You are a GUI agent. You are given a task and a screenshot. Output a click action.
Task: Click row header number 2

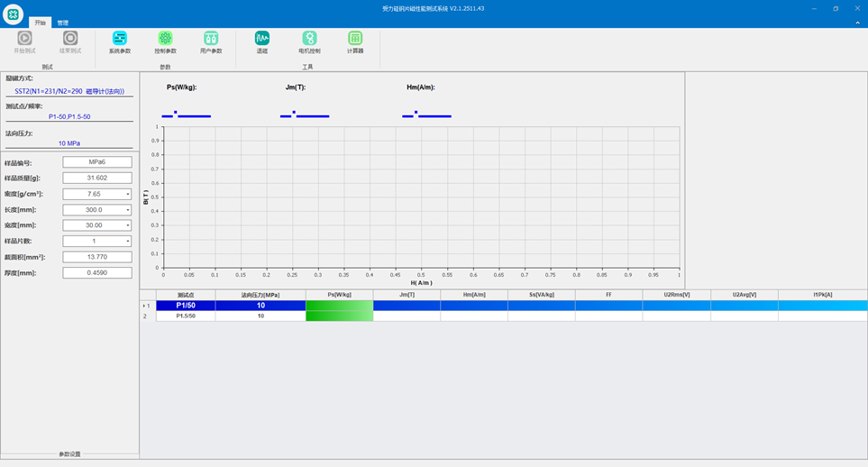coord(147,316)
